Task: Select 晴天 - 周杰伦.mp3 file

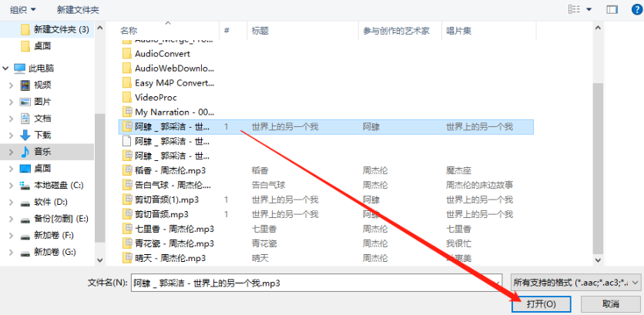Action: pyautogui.click(x=170, y=258)
